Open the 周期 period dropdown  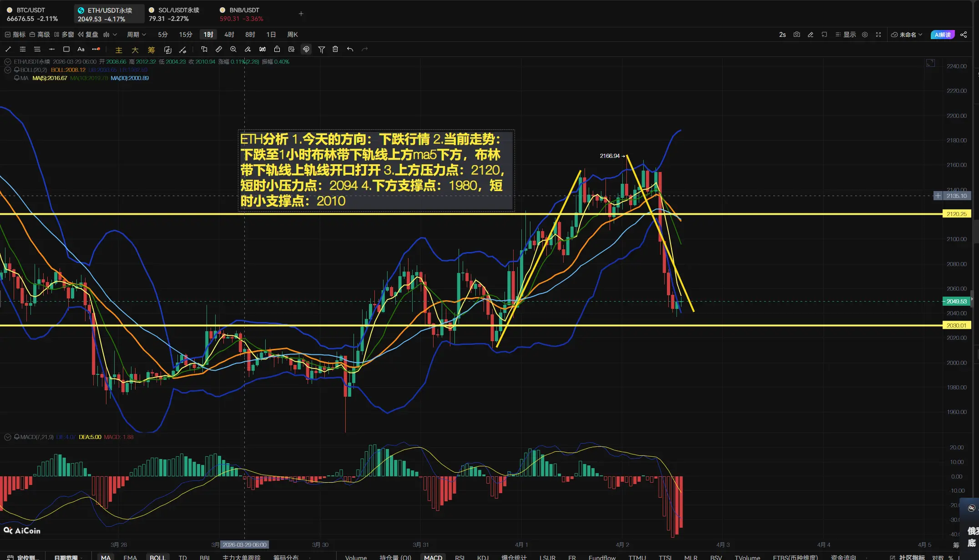tap(136, 35)
